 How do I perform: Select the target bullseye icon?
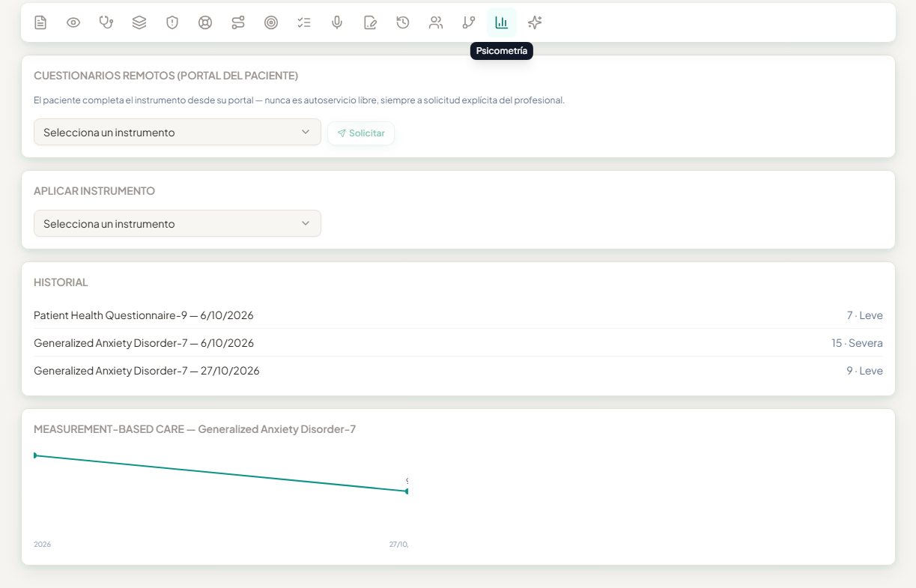pyautogui.click(x=271, y=22)
